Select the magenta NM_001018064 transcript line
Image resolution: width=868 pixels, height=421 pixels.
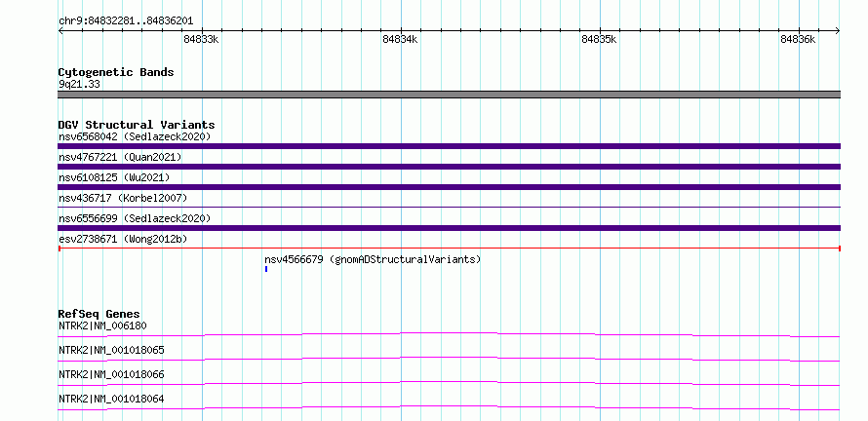point(449,407)
